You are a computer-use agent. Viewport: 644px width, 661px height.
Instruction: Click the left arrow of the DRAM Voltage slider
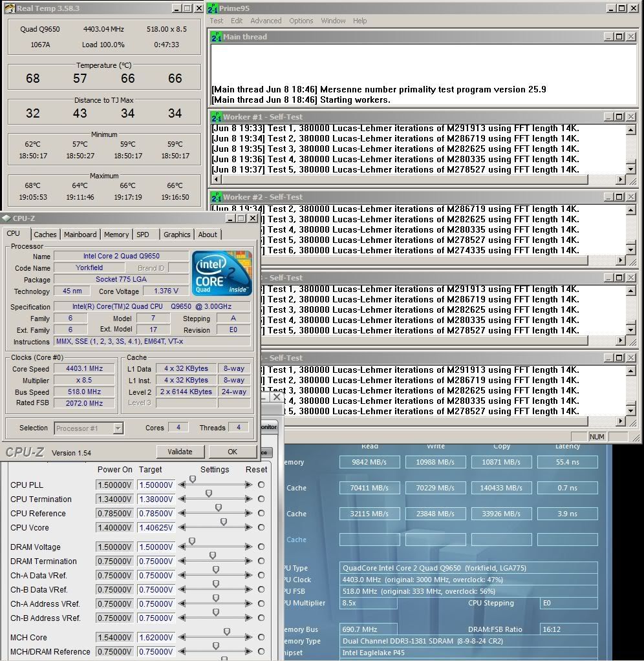182,547
